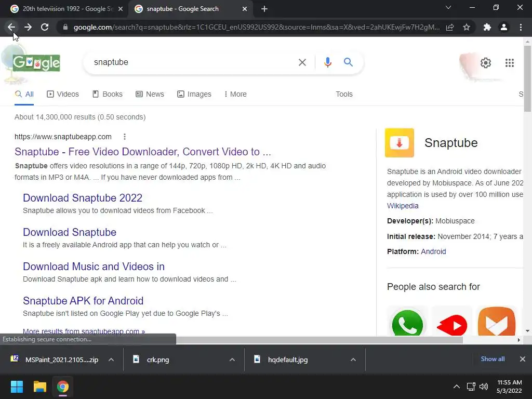
Task: Open the Extensions puzzle icon
Action: click(487, 27)
